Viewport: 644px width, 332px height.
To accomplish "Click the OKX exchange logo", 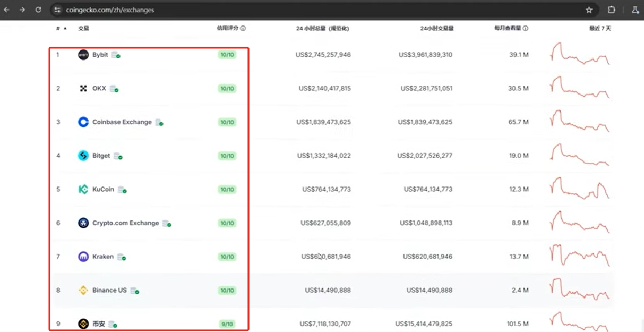I will 83,89.
